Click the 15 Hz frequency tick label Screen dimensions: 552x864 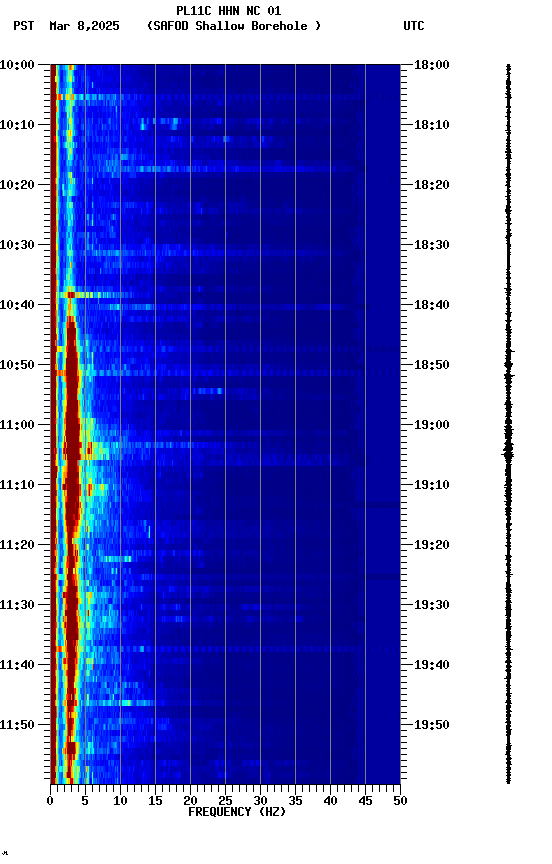pos(155,801)
